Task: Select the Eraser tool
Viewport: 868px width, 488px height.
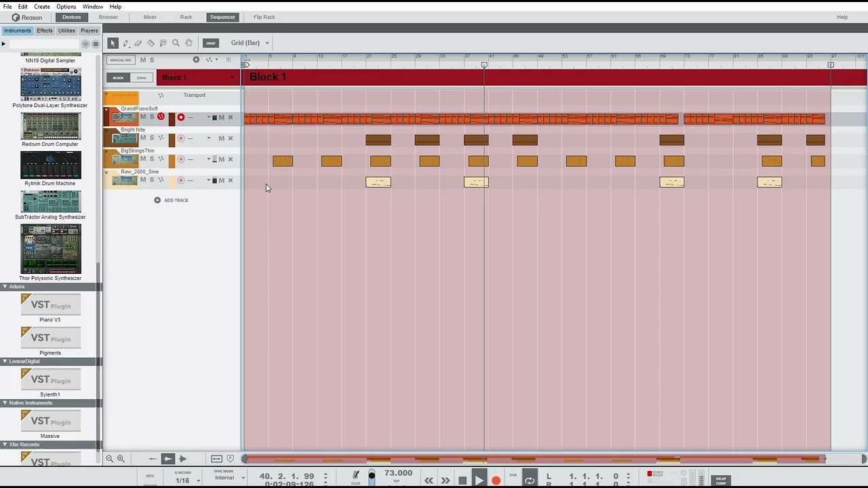Action: coord(138,43)
